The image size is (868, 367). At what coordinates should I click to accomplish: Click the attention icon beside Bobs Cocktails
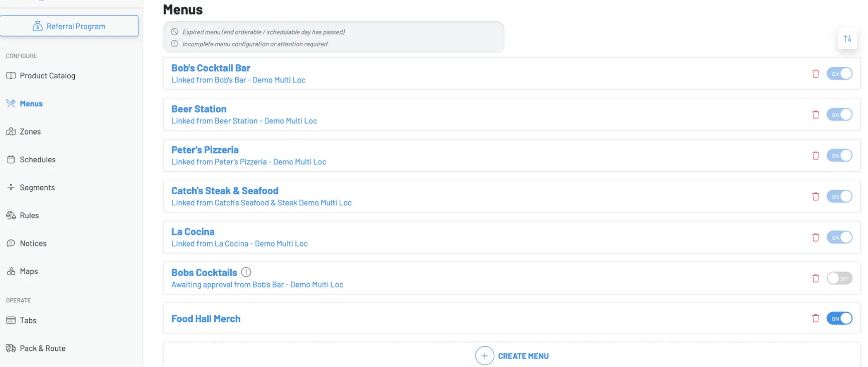point(246,272)
